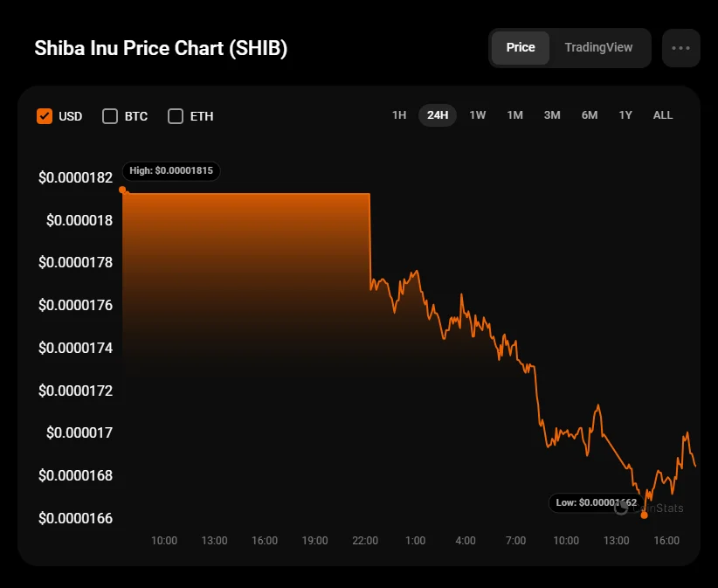The height and width of the screenshot is (588, 718).
Task: Click the High: $0.00001815 label
Action: coord(171,170)
